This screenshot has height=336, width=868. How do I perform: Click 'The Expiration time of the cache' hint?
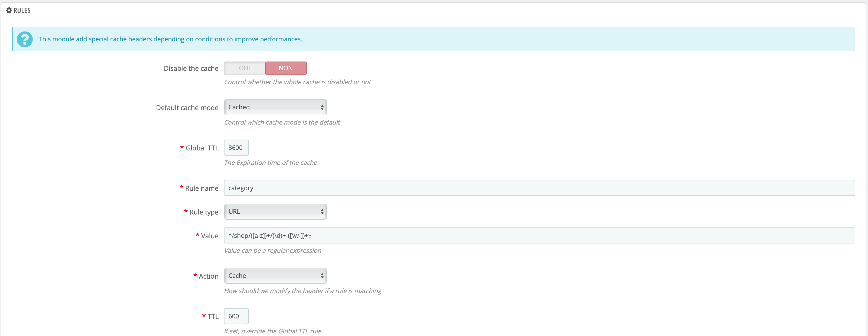click(x=270, y=163)
